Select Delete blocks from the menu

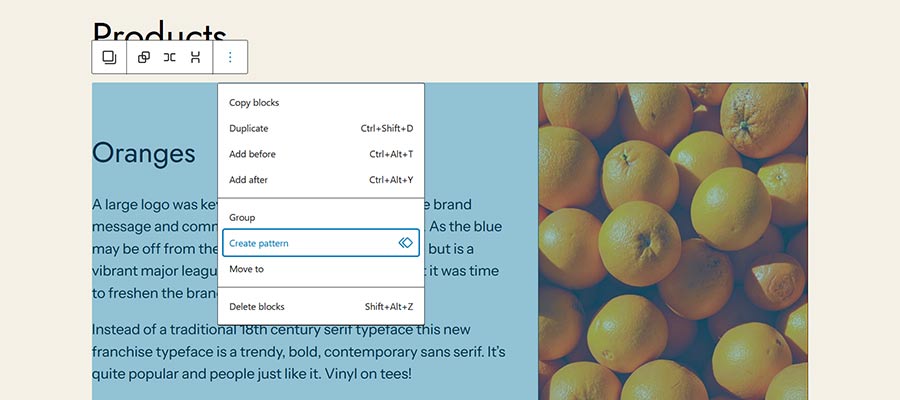pyautogui.click(x=321, y=306)
